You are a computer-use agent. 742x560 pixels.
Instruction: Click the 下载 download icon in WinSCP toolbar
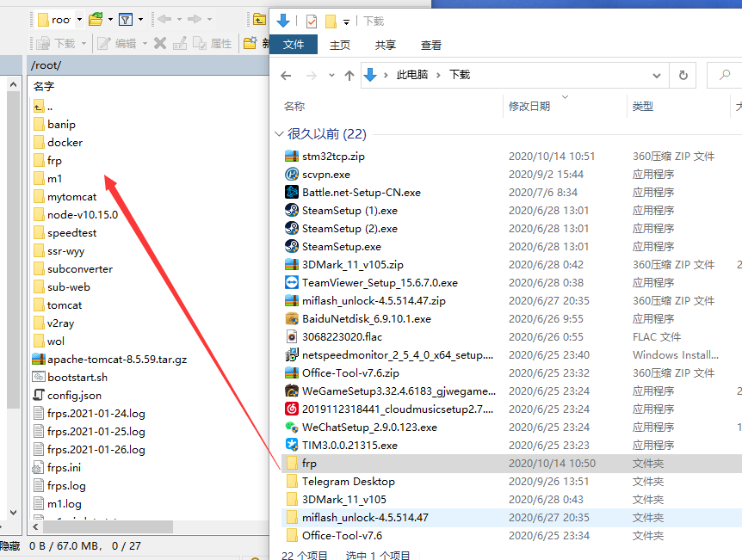43,44
